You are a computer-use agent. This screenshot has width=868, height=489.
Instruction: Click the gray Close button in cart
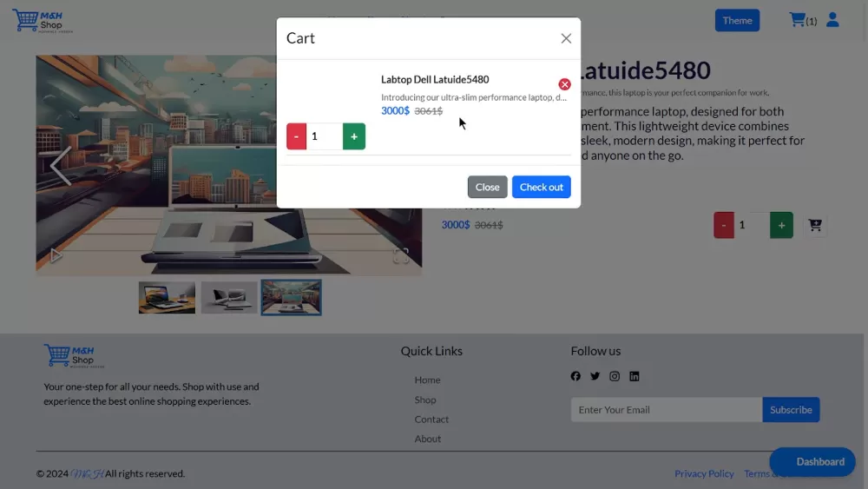tap(487, 188)
